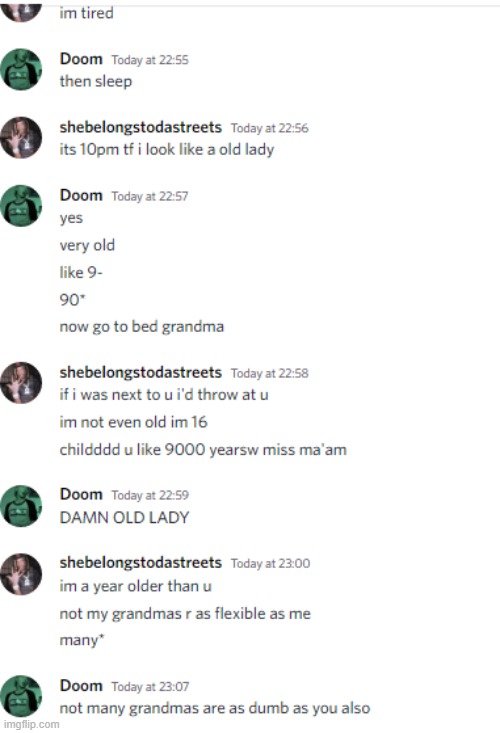
Task: Click the 'Today at 22:55' timestamp
Action: tap(150, 60)
